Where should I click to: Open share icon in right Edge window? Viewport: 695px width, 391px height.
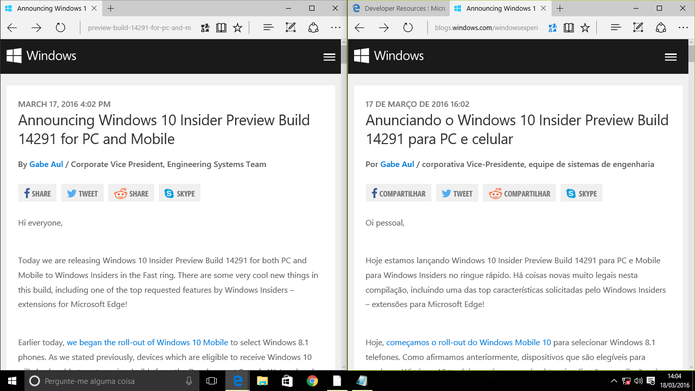[661, 27]
